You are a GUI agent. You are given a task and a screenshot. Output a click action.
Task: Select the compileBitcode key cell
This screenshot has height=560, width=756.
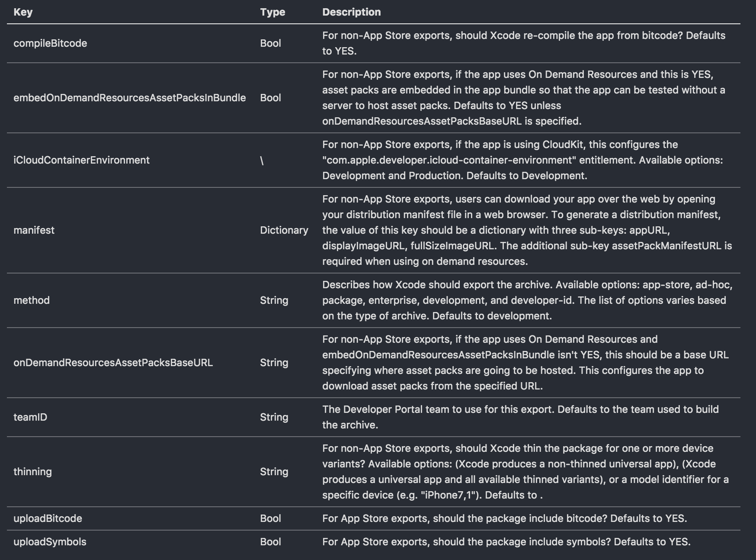(50, 43)
